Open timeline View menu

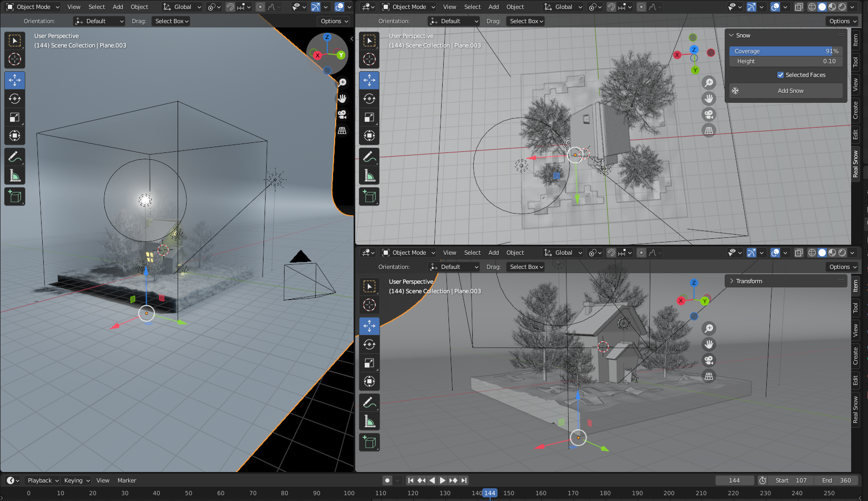(103, 480)
